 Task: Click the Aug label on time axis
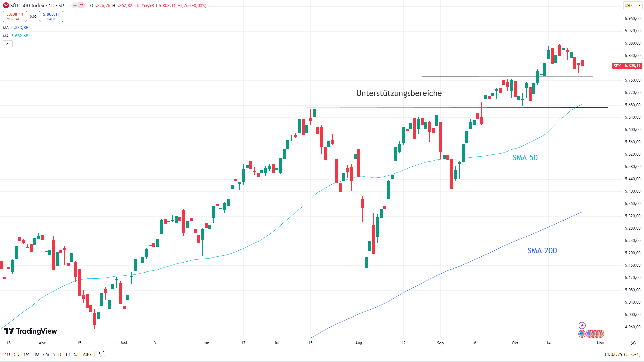click(359, 343)
